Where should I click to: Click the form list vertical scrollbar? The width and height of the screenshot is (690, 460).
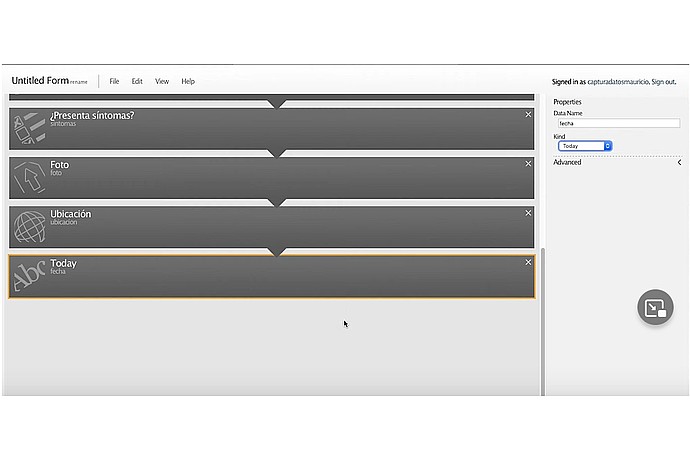pos(543,321)
